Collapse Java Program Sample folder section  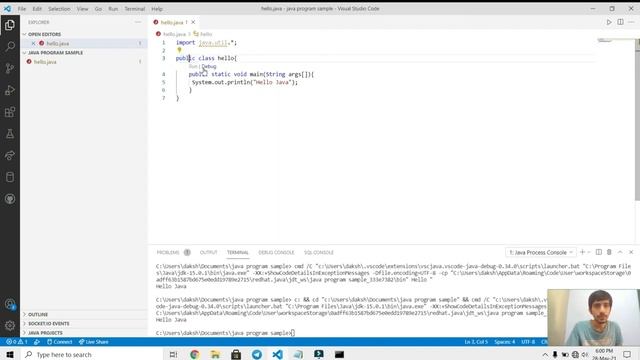(55, 53)
